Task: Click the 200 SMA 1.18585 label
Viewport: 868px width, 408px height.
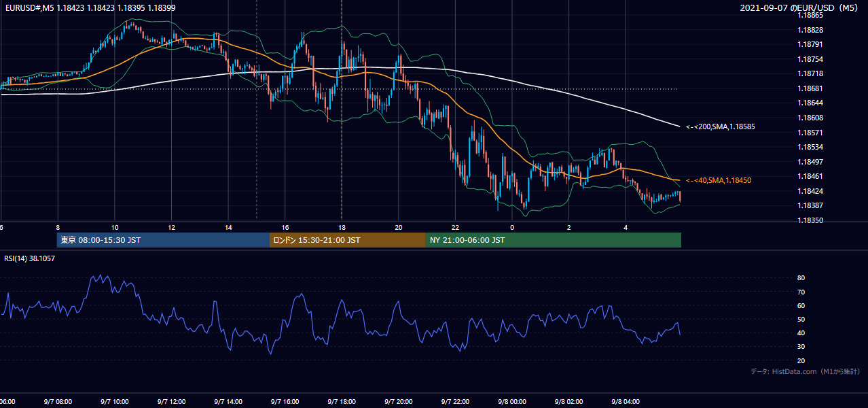Action: tap(721, 126)
